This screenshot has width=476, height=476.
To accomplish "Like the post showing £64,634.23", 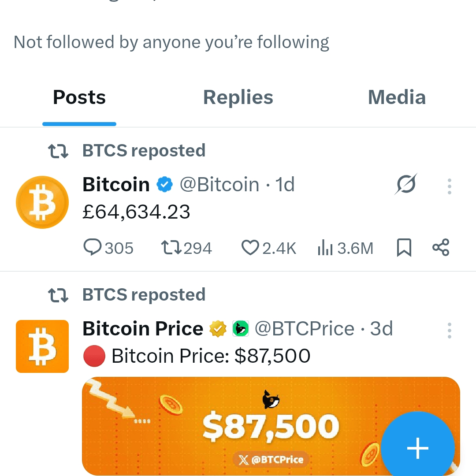I will [251, 248].
